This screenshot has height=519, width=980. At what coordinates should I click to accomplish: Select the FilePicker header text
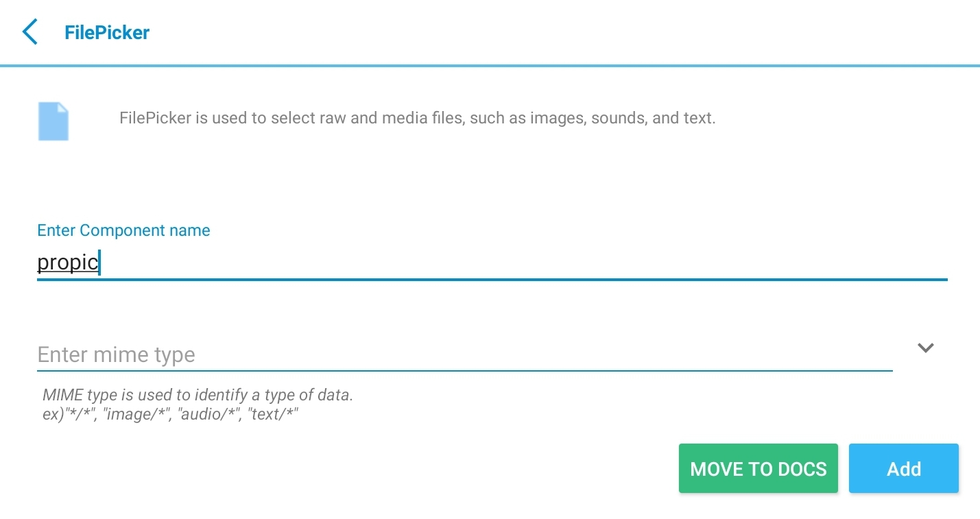click(x=106, y=32)
